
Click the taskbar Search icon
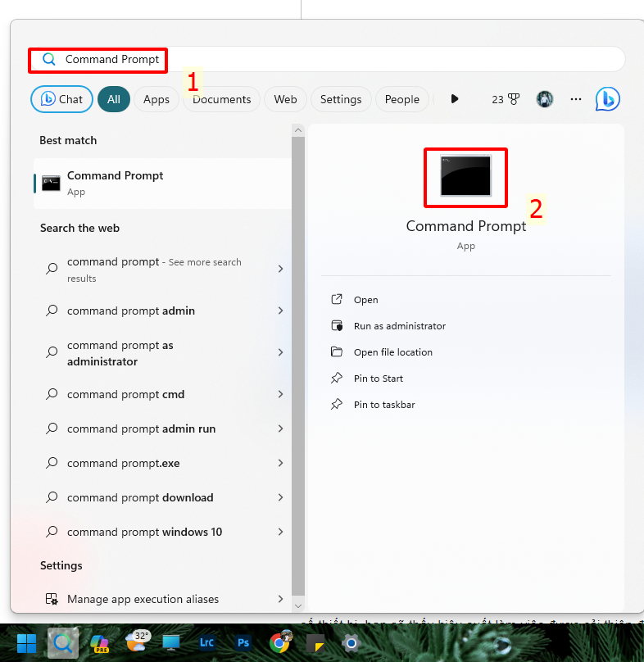point(63,643)
